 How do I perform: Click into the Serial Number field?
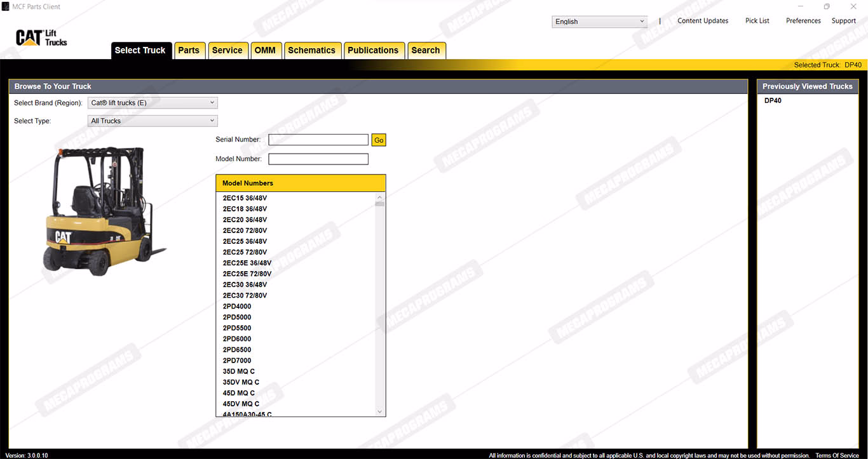(x=318, y=140)
